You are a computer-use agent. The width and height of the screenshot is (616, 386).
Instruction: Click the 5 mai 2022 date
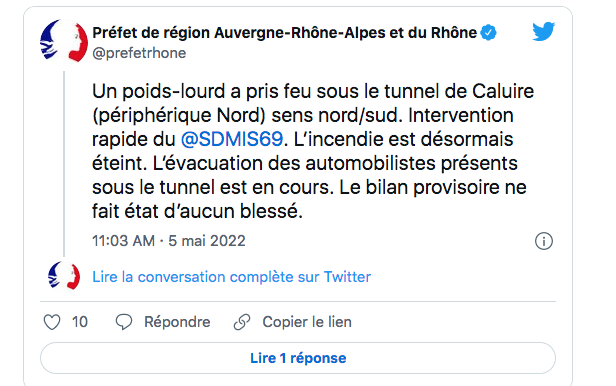click(x=207, y=241)
